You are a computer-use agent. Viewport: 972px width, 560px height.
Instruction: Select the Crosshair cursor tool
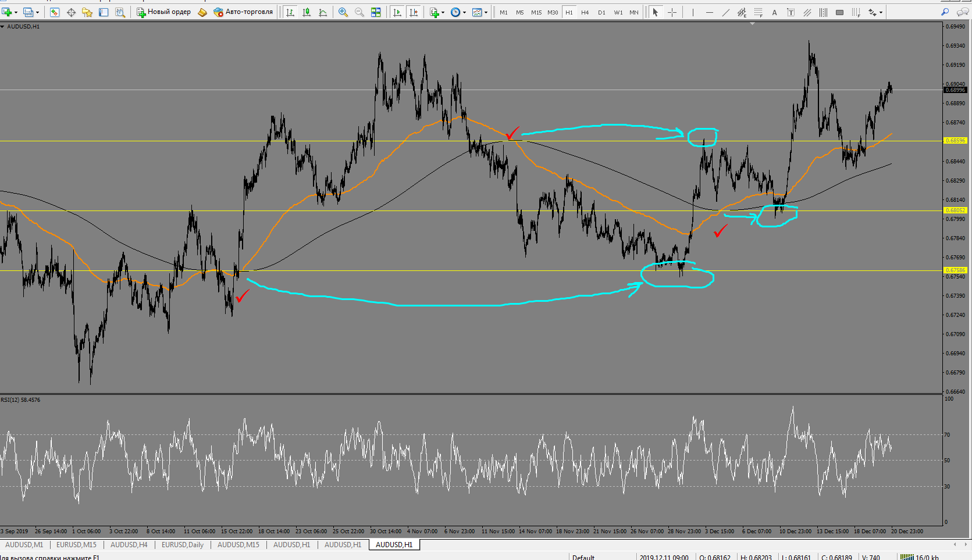pyautogui.click(x=672, y=12)
